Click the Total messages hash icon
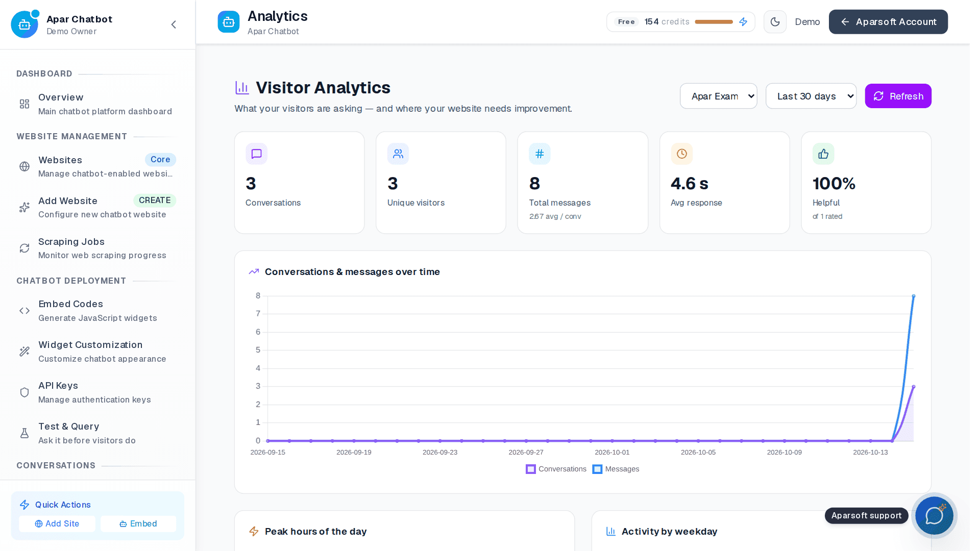 pos(540,154)
